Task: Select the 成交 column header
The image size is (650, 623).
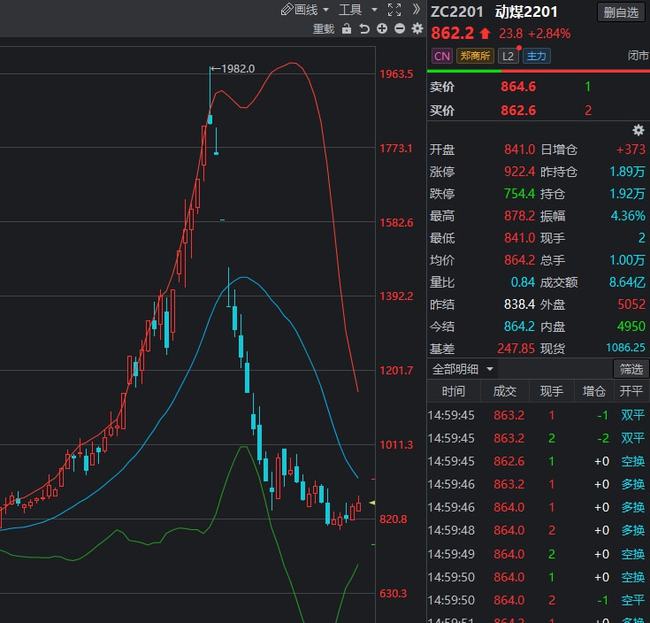Action: [x=505, y=392]
